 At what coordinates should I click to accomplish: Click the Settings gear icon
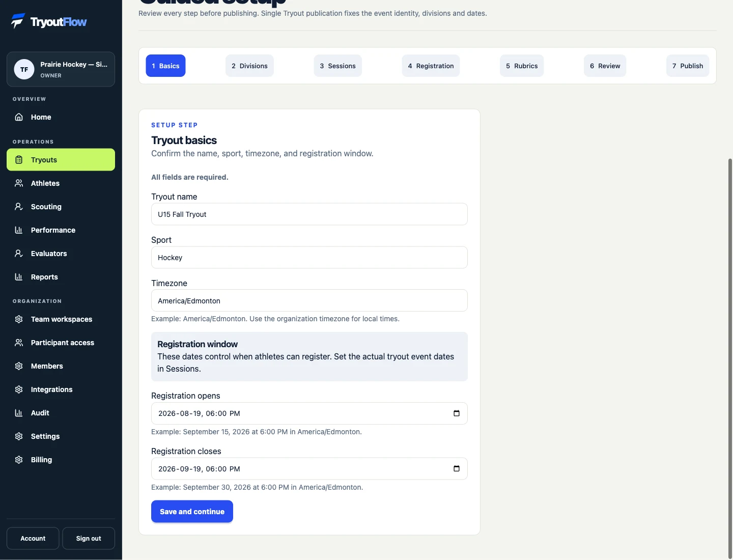[19, 436]
